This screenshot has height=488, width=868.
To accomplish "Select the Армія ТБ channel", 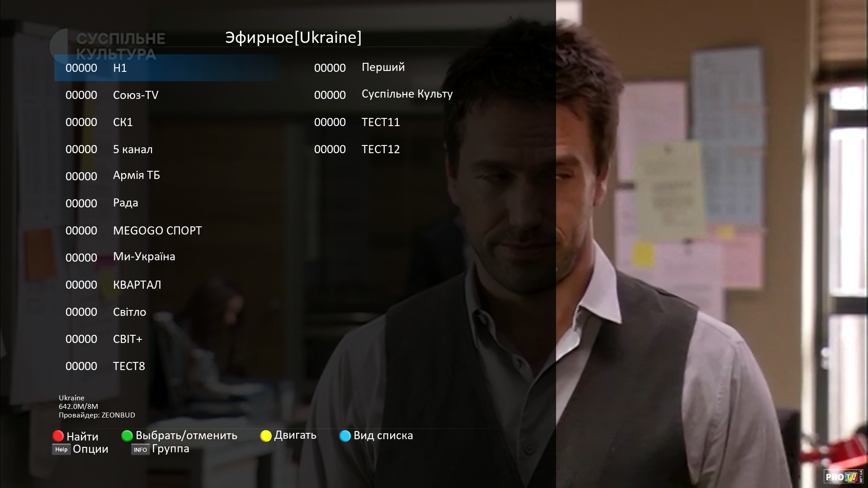I will (136, 175).
